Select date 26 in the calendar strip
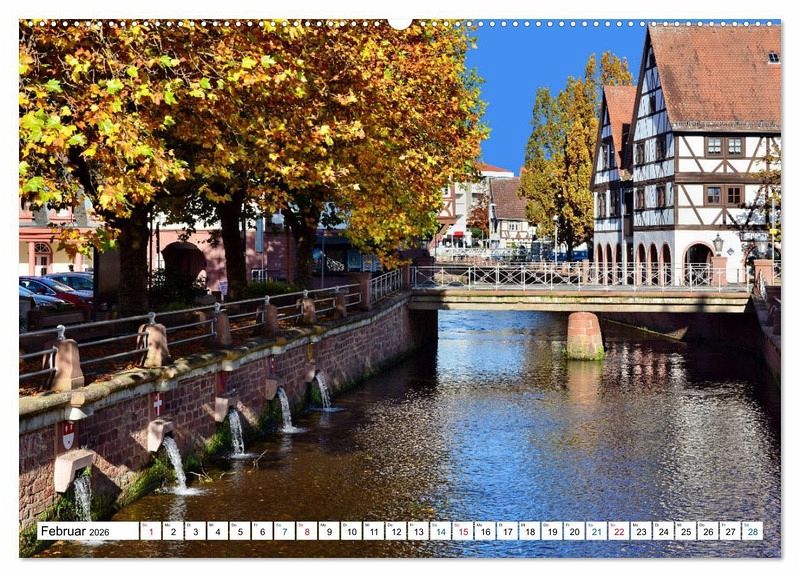 (708, 531)
